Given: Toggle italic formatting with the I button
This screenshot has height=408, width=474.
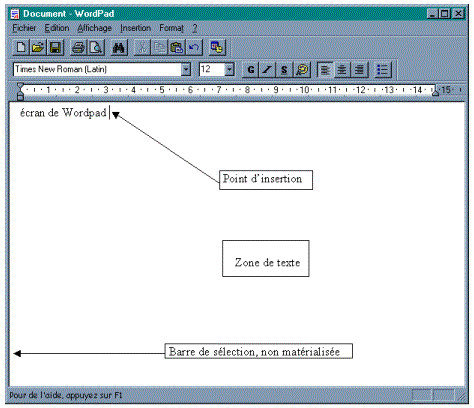Looking at the screenshot, I should click(267, 70).
